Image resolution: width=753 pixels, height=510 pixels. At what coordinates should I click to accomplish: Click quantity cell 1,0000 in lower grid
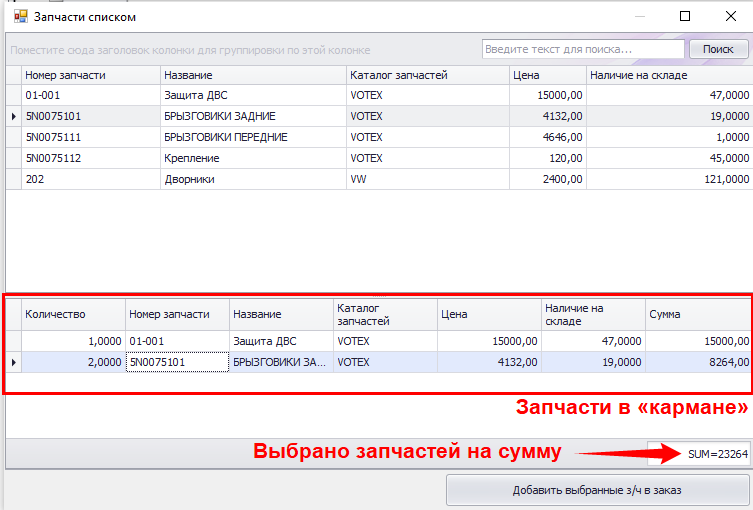pyautogui.click(x=72, y=341)
